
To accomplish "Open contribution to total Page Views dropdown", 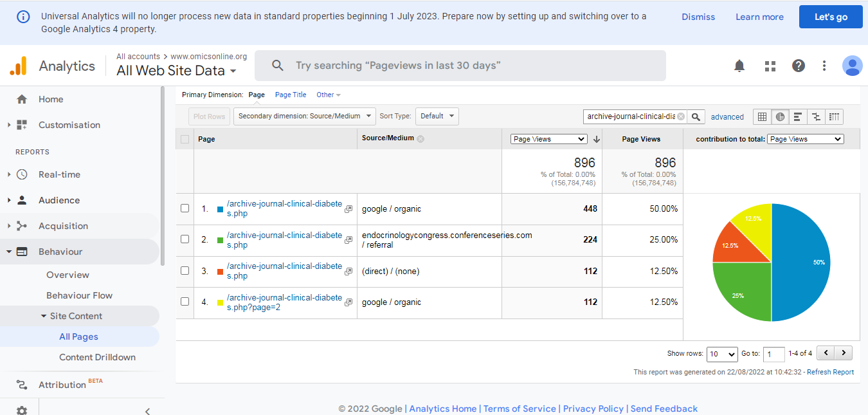I will tap(806, 139).
